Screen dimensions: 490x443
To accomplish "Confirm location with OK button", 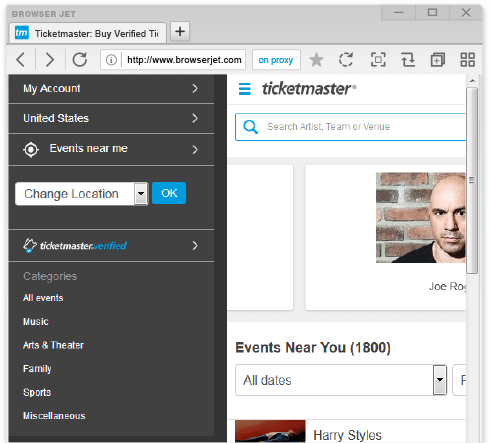I will [x=169, y=193].
